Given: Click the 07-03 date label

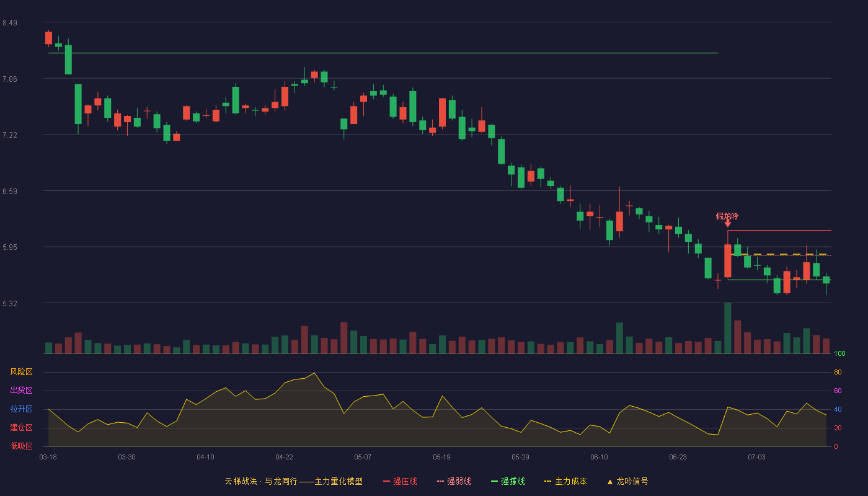Looking at the screenshot, I should coord(756,457).
